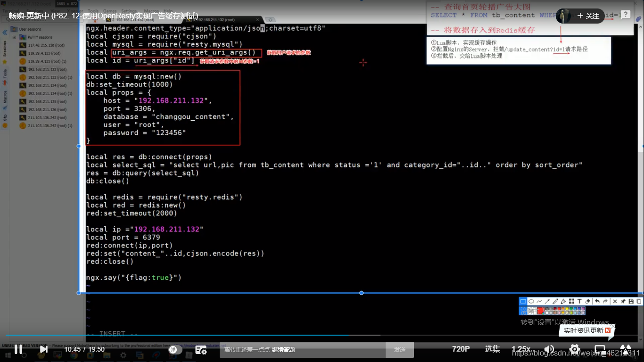Select session 192.168.211.134 (root)
The width and height of the screenshot is (644, 362).
point(46,85)
